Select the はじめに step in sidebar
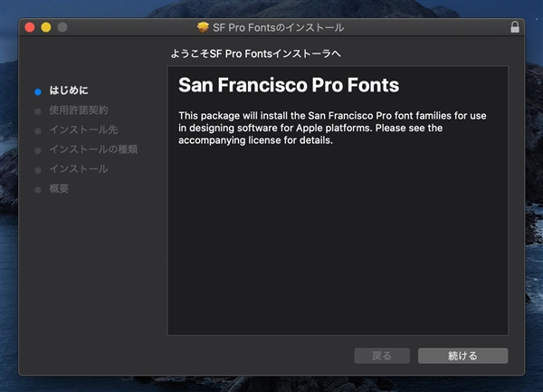The width and height of the screenshot is (543, 392). click(69, 91)
